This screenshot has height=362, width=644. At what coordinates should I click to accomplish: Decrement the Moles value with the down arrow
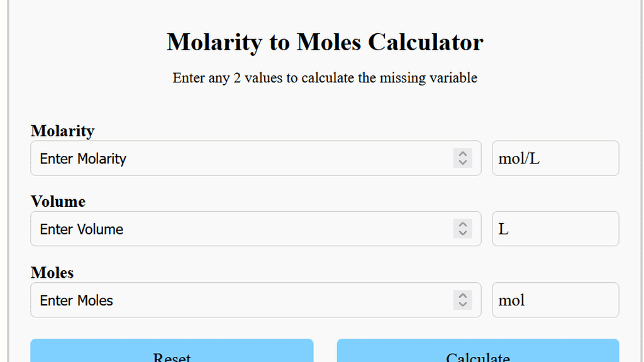[464, 304]
